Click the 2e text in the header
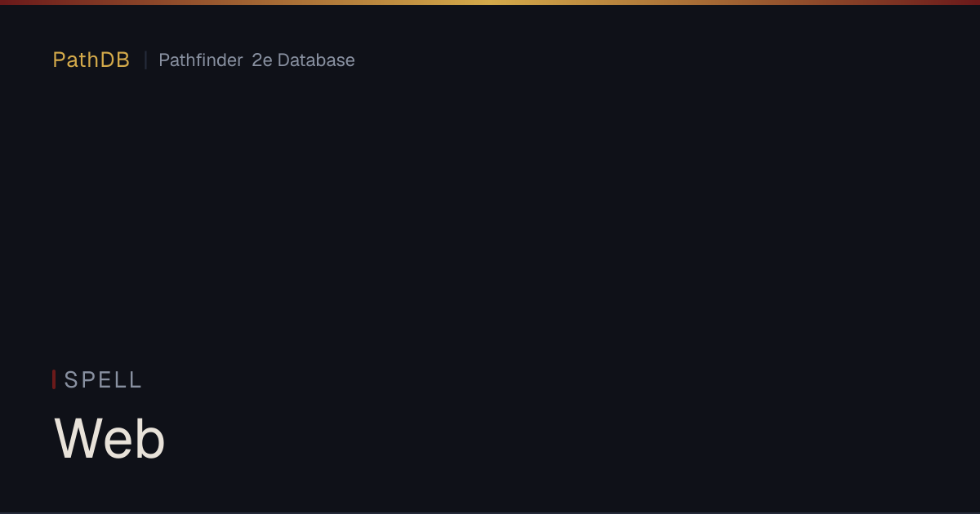 click(262, 60)
